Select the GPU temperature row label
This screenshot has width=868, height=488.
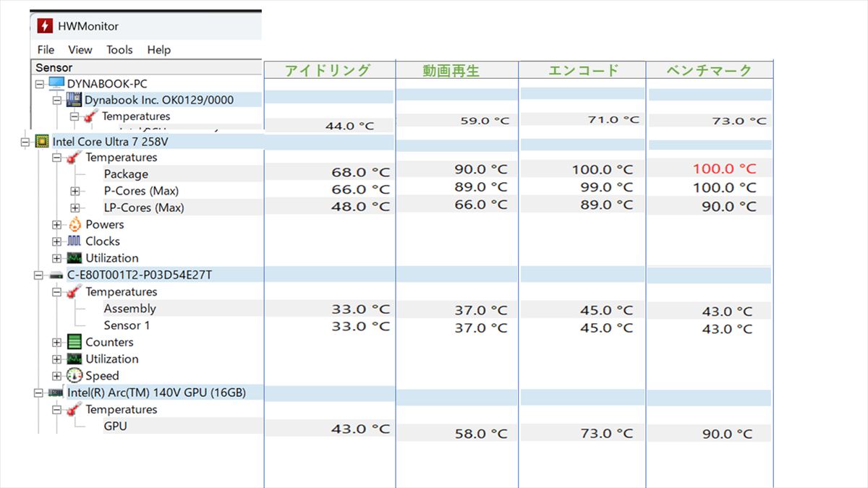115,427
